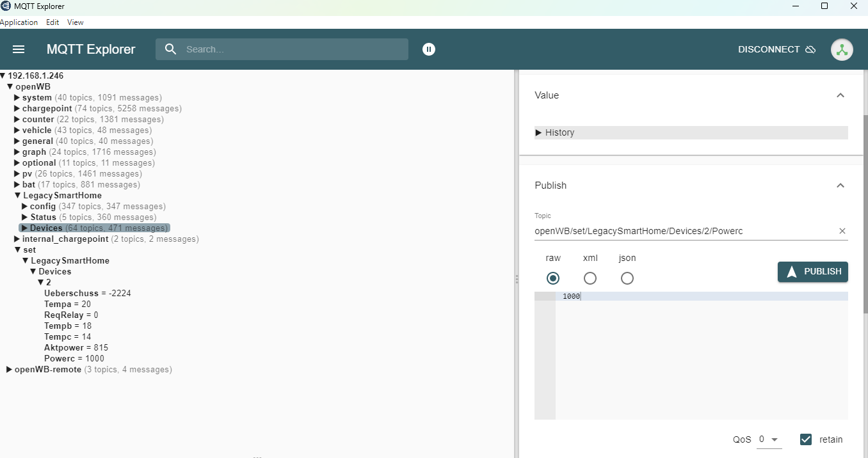Collapse the openWB node
868x458 pixels.
(10, 87)
